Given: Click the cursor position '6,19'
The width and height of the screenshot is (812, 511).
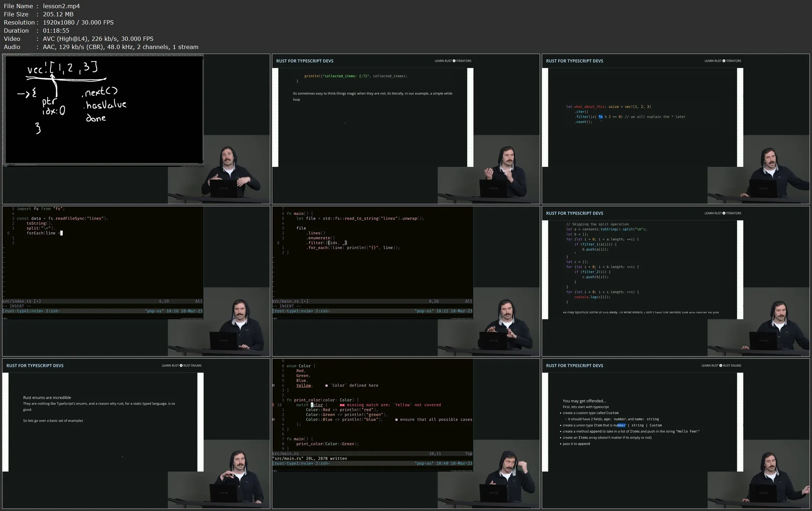Looking at the screenshot, I should (x=164, y=301).
